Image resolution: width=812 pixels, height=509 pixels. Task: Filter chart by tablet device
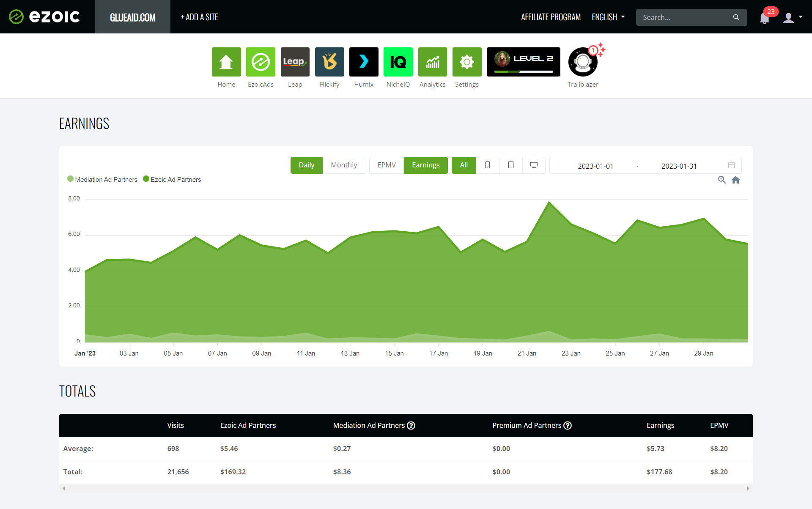pos(511,165)
